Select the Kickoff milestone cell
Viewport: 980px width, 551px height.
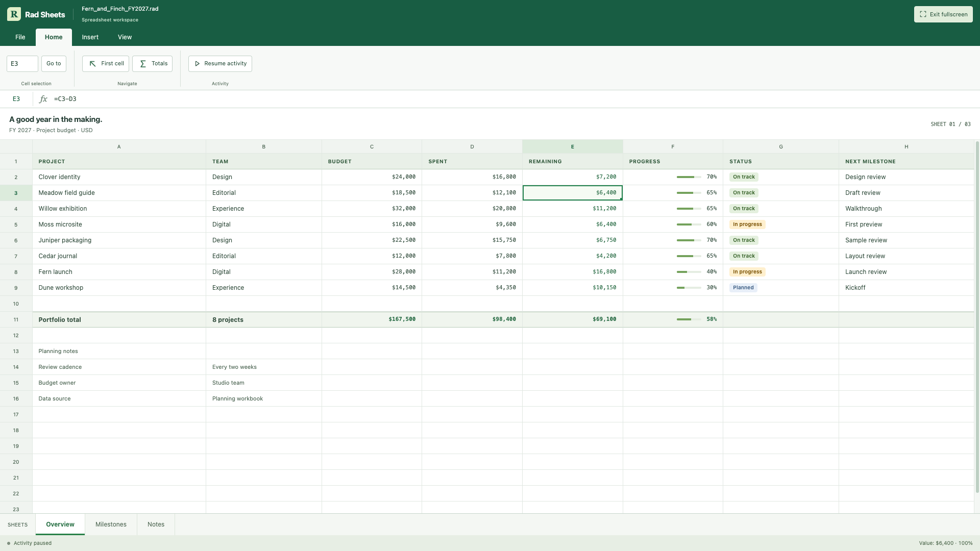[x=906, y=288]
